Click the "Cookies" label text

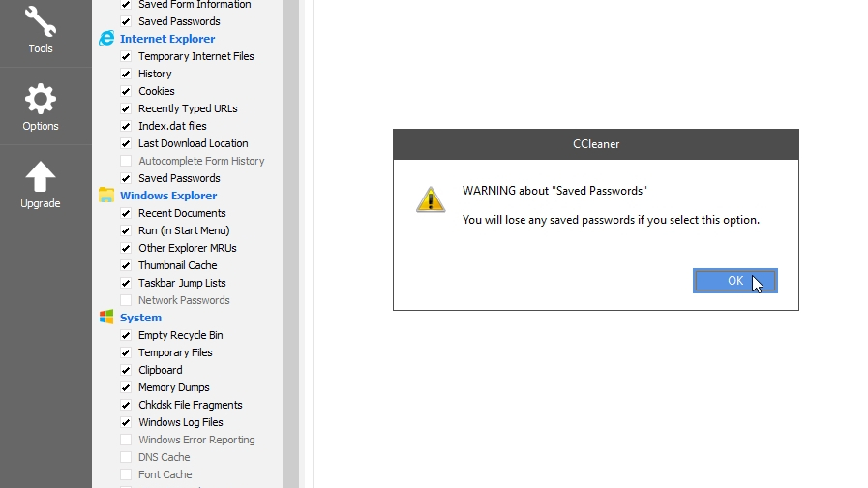point(157,91)
